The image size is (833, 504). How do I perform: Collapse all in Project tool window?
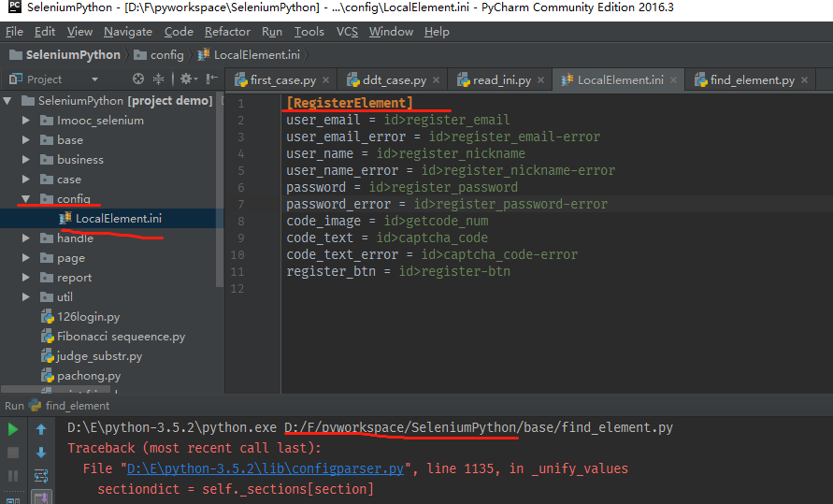[x=158, y=79]
